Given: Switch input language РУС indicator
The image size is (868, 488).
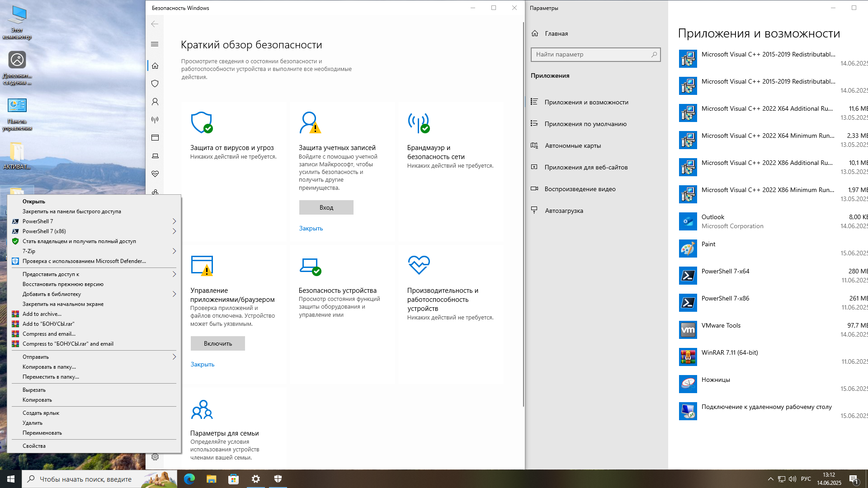Looking at the screenshot, I should tap(806, 479).
